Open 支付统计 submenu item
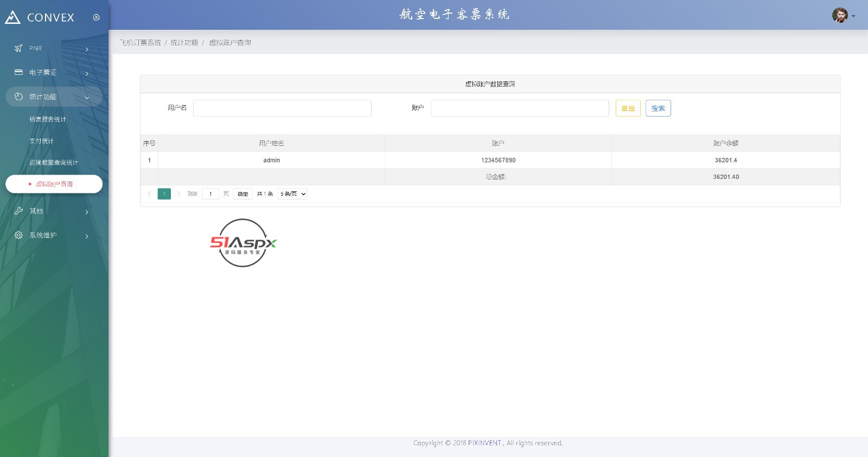 coord(41,141)
